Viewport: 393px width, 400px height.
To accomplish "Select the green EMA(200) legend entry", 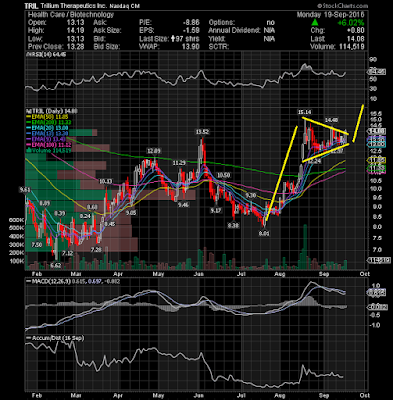I will click(49, 122).
